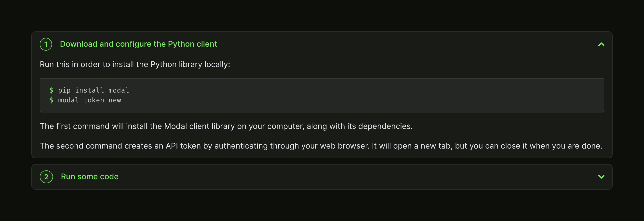Click the "pip install modal" command line

tap(94, 90)
